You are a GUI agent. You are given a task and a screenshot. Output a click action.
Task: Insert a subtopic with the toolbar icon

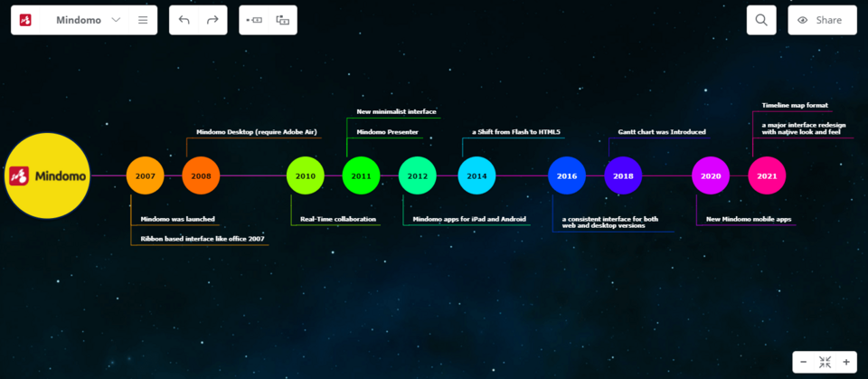283,20
